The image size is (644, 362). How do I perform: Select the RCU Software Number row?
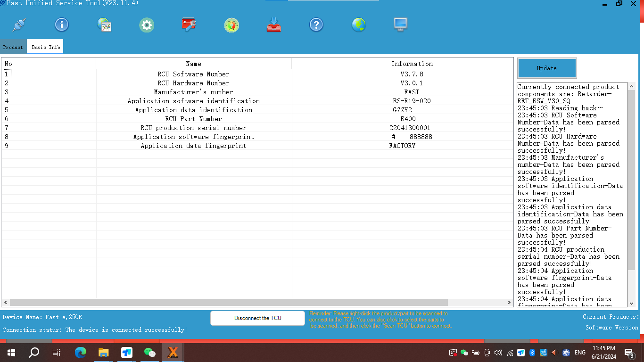pos(193,74)
